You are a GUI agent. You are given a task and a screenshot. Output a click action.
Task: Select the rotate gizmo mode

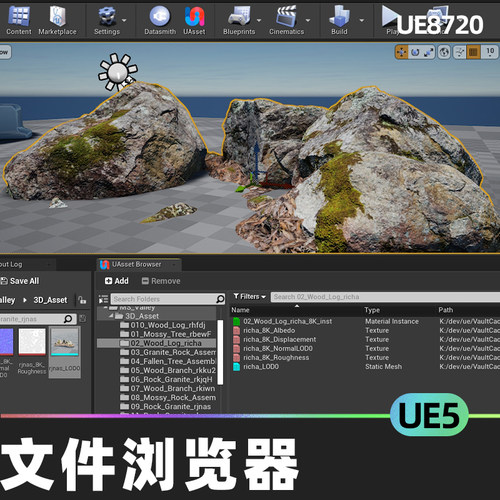pos(415,52)
